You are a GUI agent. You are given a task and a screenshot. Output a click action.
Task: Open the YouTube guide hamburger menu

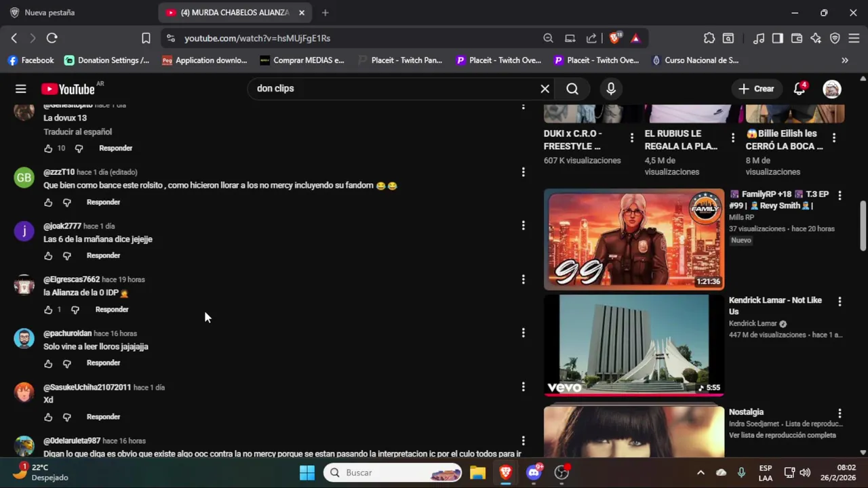pos(21,89)
